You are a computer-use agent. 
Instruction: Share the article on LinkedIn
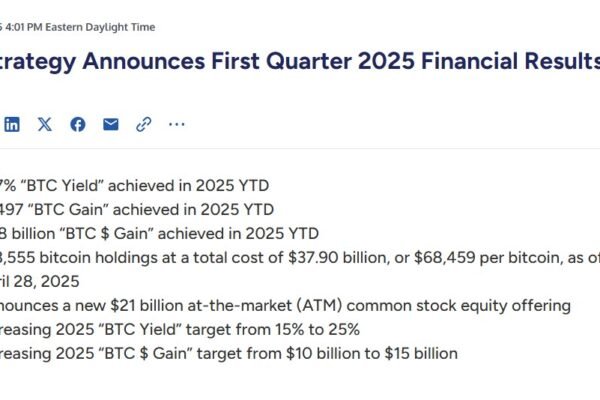pyautogui.click(x=12, y=124)
